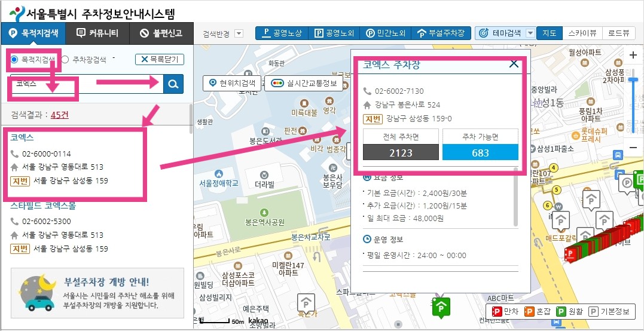Click the 현위치검색 button
The image size is (644, 331).
tap(232, 83)
